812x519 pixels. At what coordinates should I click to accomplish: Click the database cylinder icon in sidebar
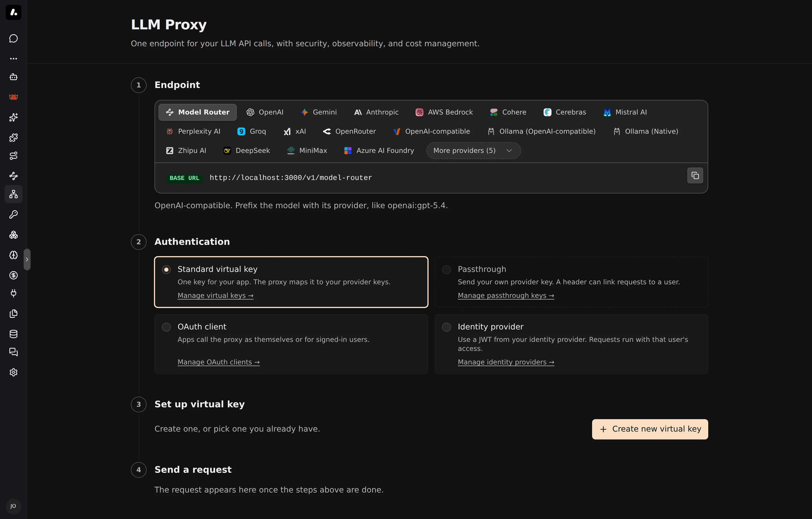point(14,334)
